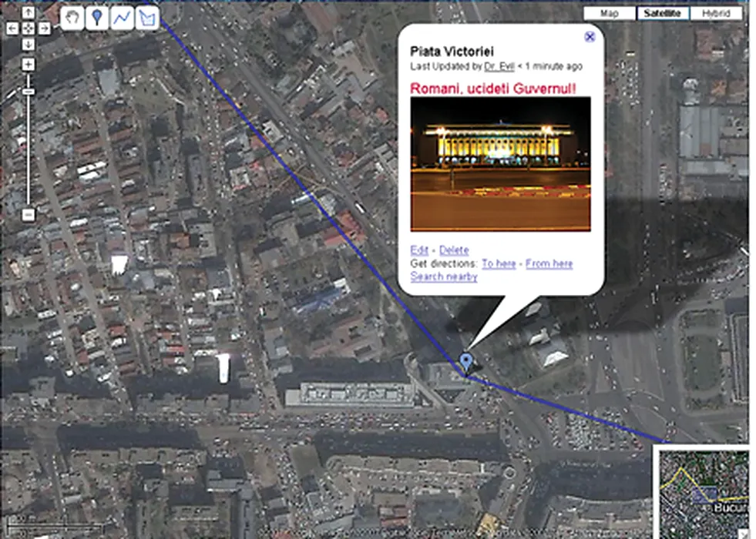
Task: Select the placemark marker tool
Action: tap(97, 18)
